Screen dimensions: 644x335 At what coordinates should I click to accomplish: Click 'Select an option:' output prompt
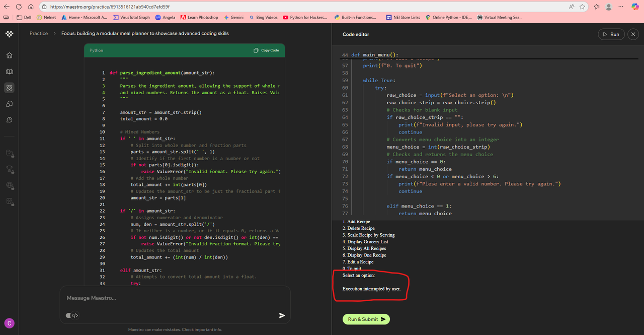pyautogui.click(x=359, y=276)
